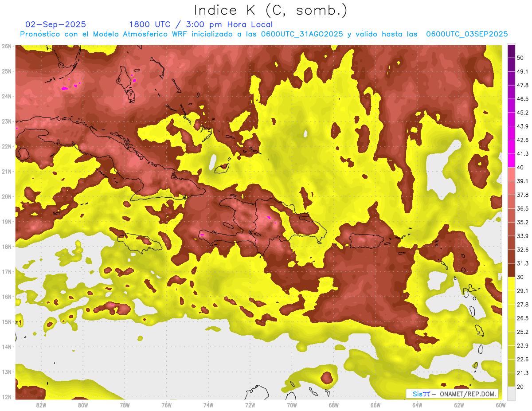Click the longitude axis label "78W"
Image resolution: width=532 pixels, height=411 pixels.
tap(125, 405)
